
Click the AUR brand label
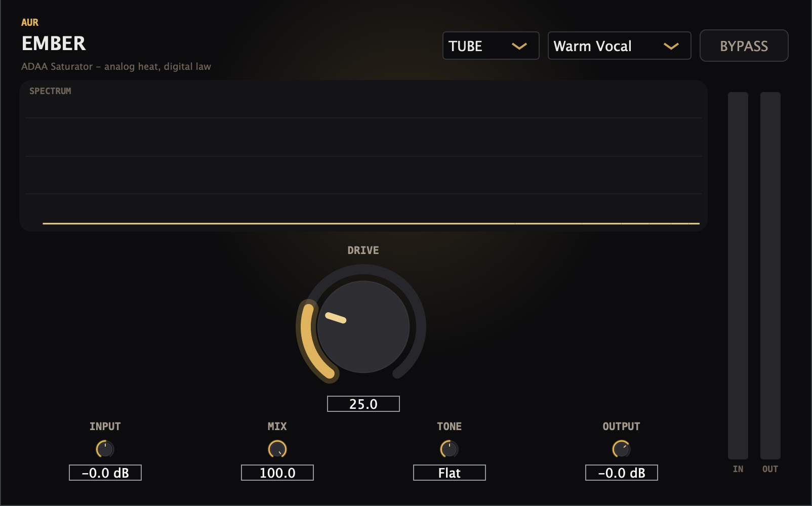click(x=30, y=22)
